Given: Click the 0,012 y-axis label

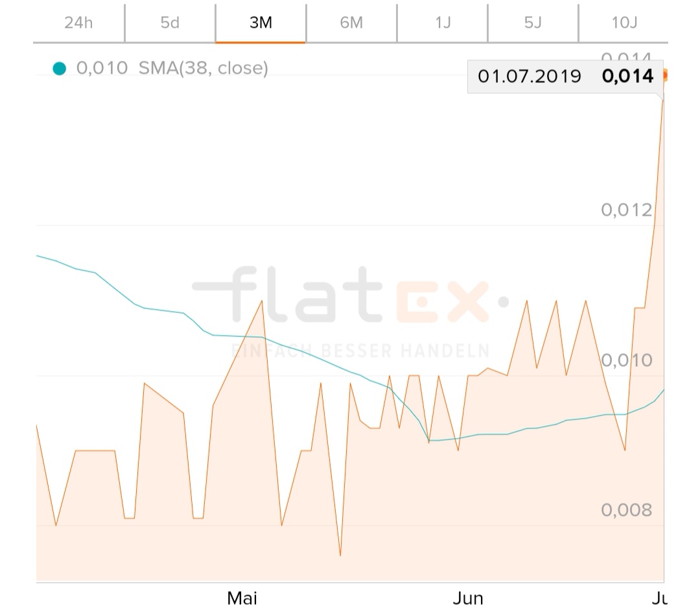Looking at the screenshot, I should (626, 209).
